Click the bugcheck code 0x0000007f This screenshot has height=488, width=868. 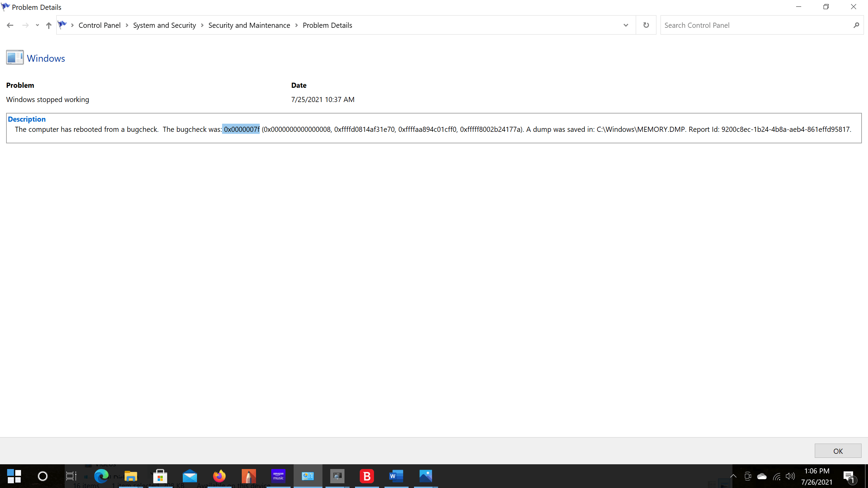[x=241, y=129]
